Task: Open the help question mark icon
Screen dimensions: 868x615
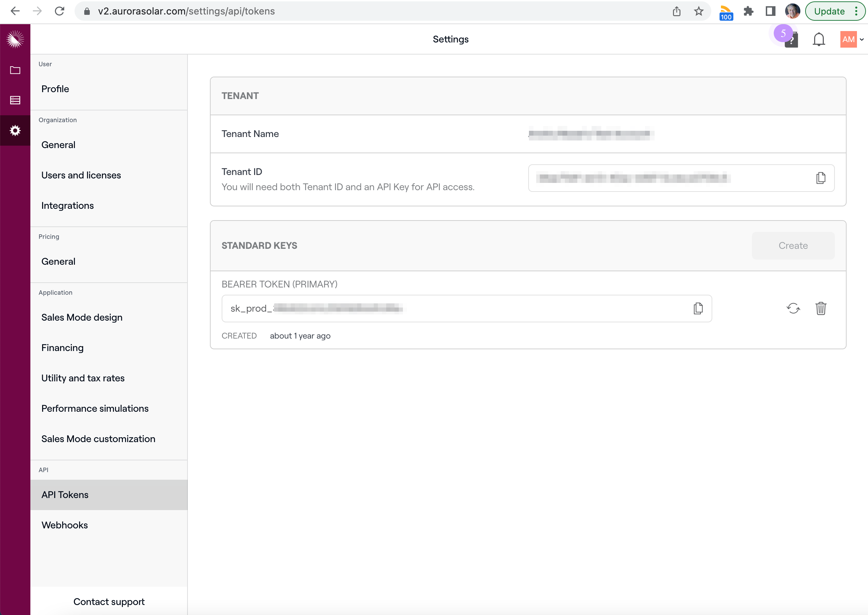Action: point(791,40)
